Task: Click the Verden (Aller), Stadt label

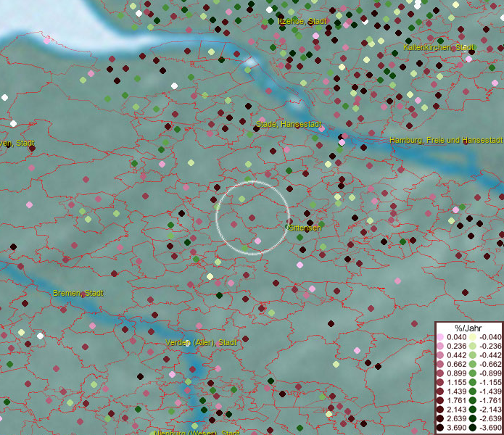Action: pyautogui.click(x=201, y=342)
